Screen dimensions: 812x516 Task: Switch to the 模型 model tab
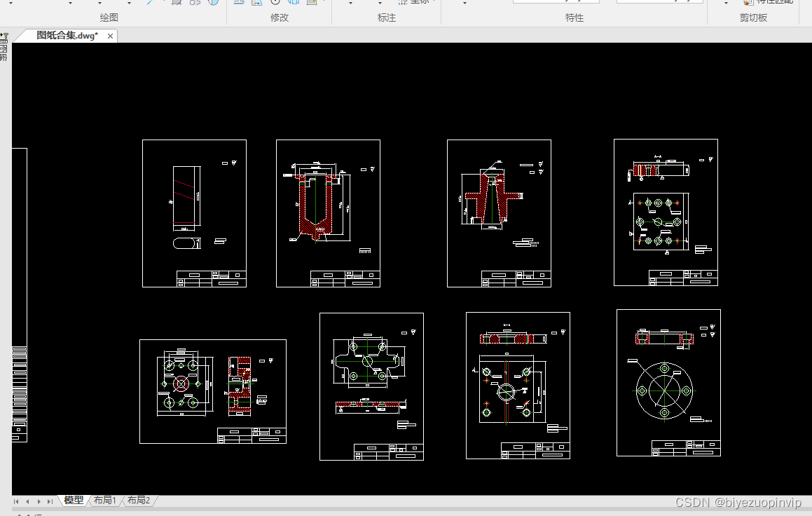coord(74,500)
